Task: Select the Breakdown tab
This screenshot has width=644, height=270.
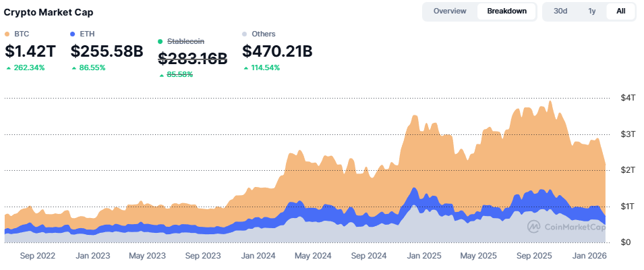Action: point(506,11)
